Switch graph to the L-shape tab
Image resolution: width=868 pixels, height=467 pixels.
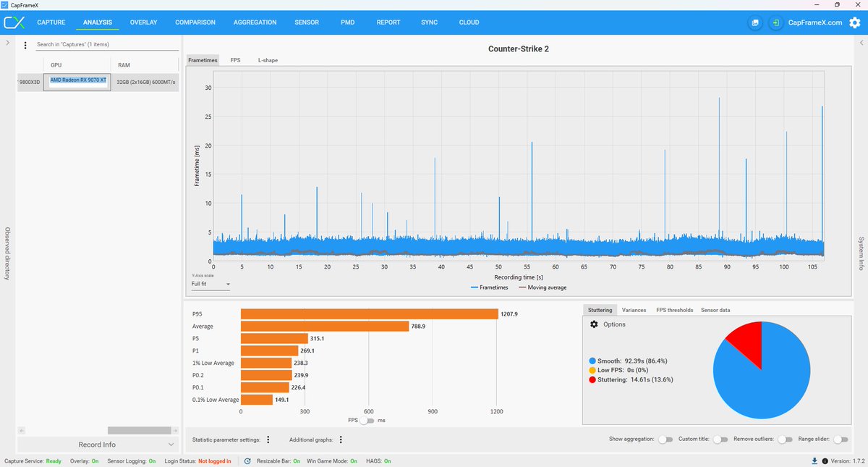click(268, 60)
